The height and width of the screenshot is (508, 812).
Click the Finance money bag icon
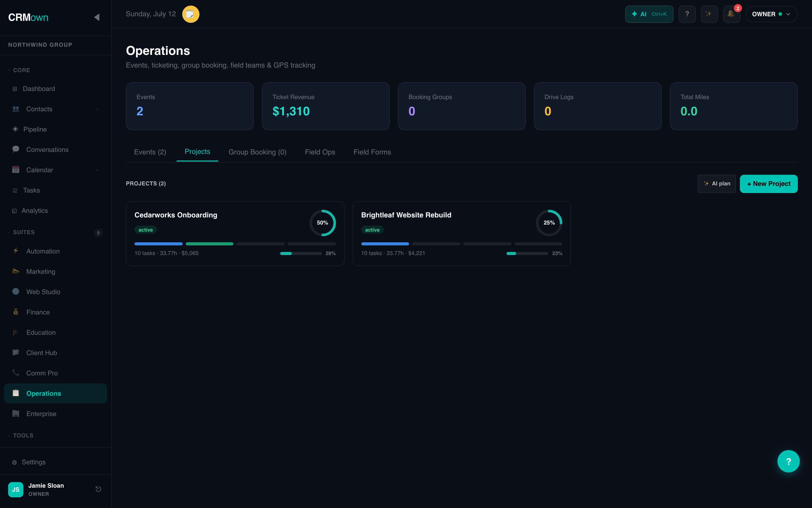tap(15, 312)
